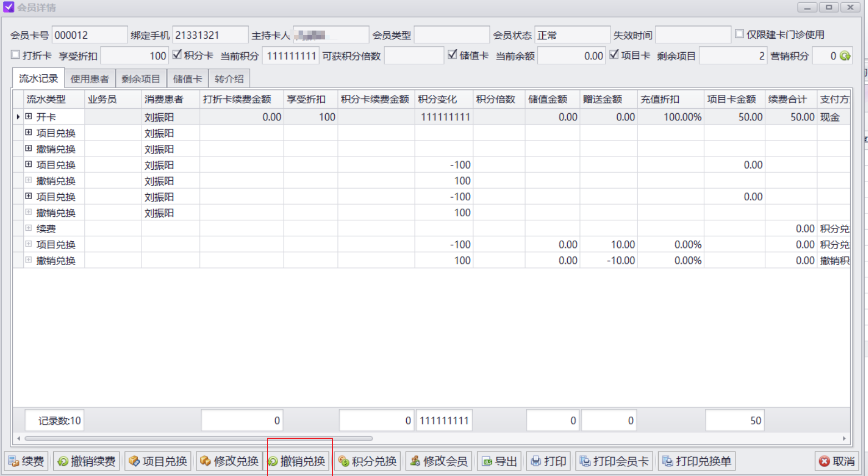Click the footer total 50 under 项目卡金额

pos(734,421)
